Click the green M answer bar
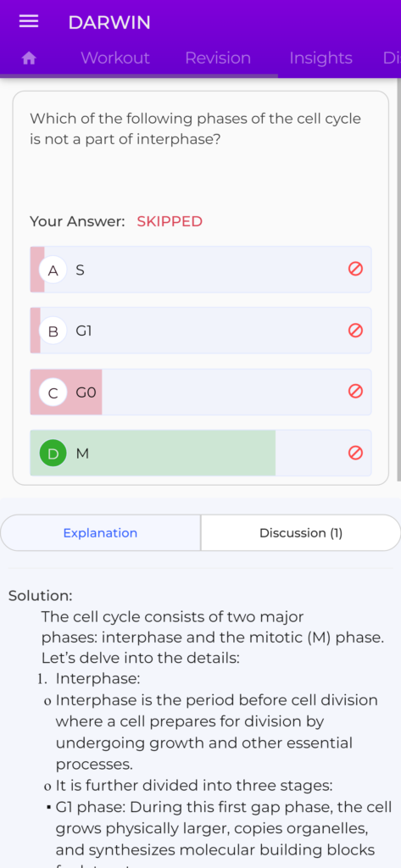 [x=153, y=453]
